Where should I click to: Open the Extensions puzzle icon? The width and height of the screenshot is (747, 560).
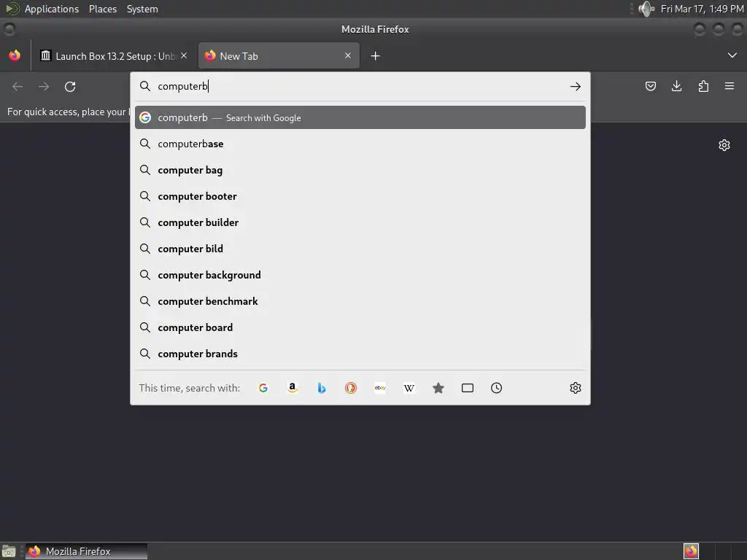click(703, 86)
